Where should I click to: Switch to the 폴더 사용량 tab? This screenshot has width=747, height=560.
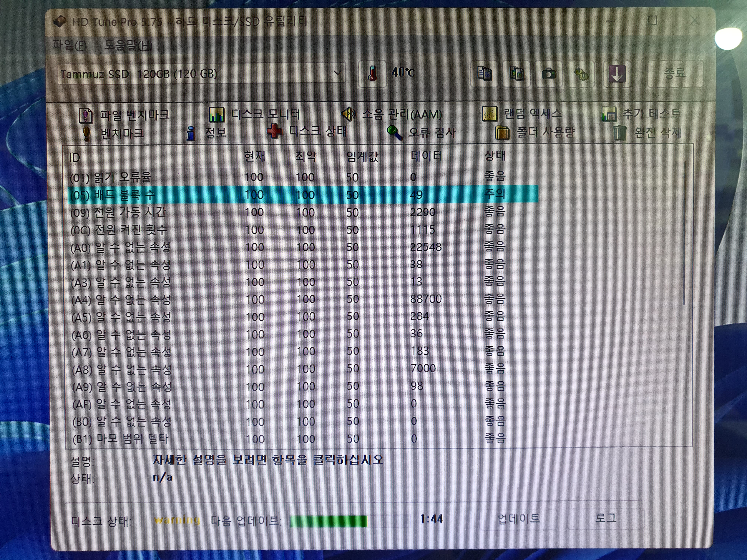point(535,132)
